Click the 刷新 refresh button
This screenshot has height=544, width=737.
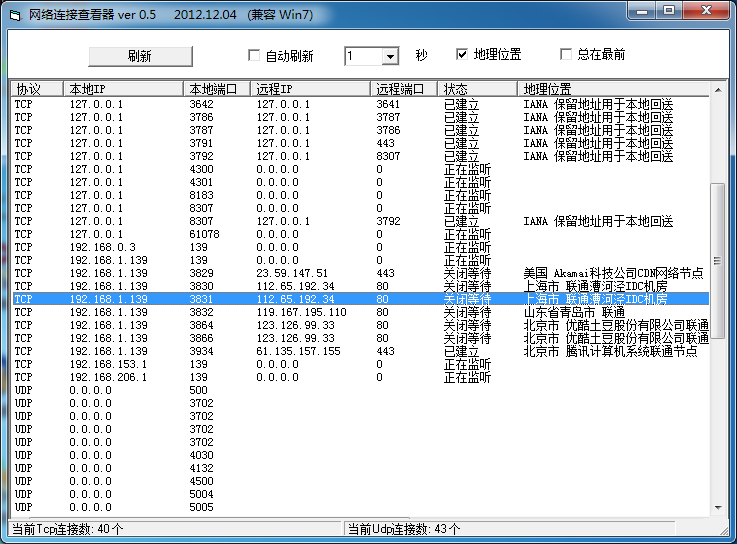point(140,56)
